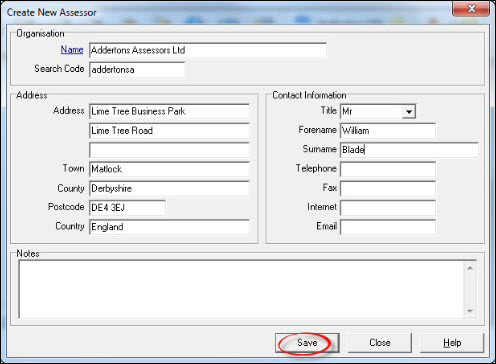Click the Lime Tree Road address field
This screenshot has width=496, height=364.
[x=169, y=131]
